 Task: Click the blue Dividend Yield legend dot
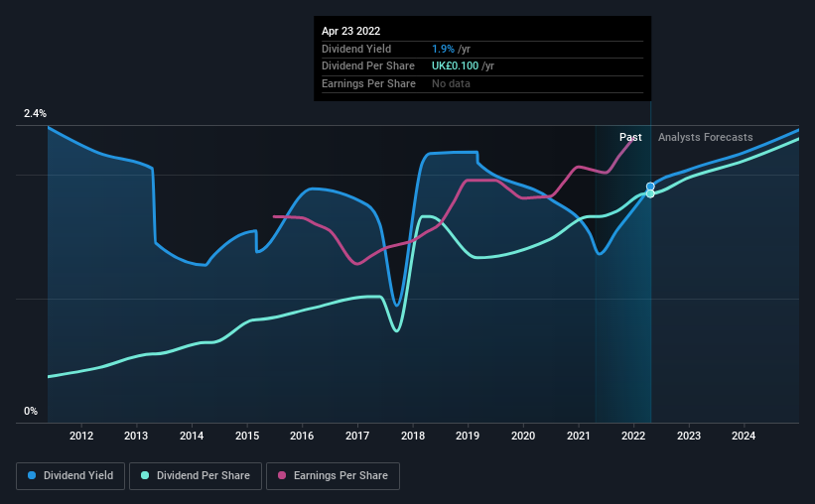(x=32, y=475)
